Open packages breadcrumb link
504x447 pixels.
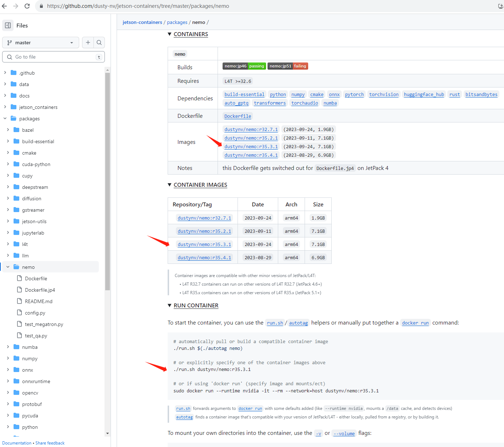point(177,22)
